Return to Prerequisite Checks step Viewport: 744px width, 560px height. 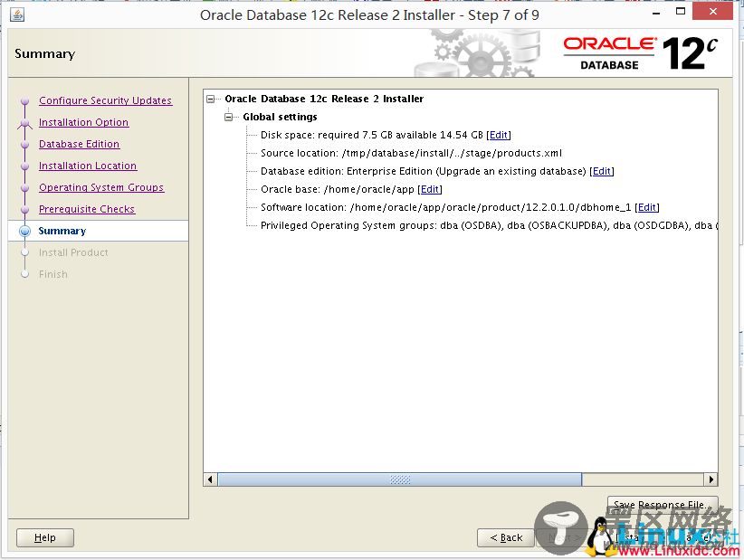(x=87, y=209)
